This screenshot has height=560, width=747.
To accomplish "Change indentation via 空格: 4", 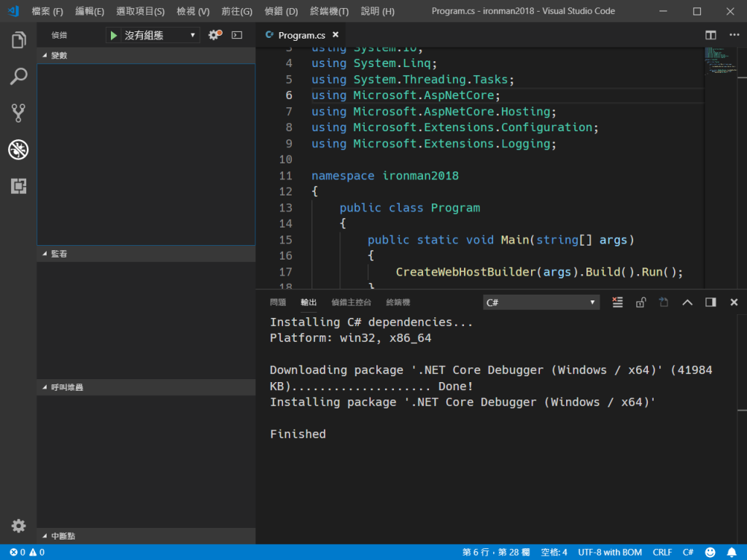I will (x=554, y=553).
